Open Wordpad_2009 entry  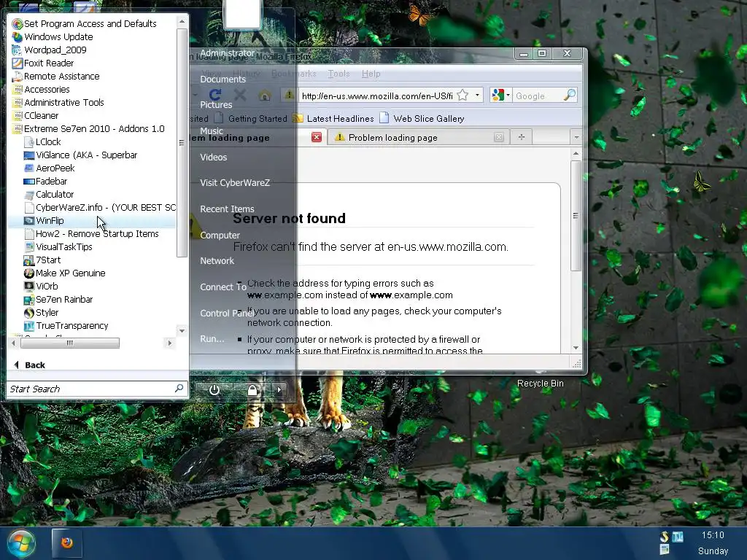tap(55, 50)
